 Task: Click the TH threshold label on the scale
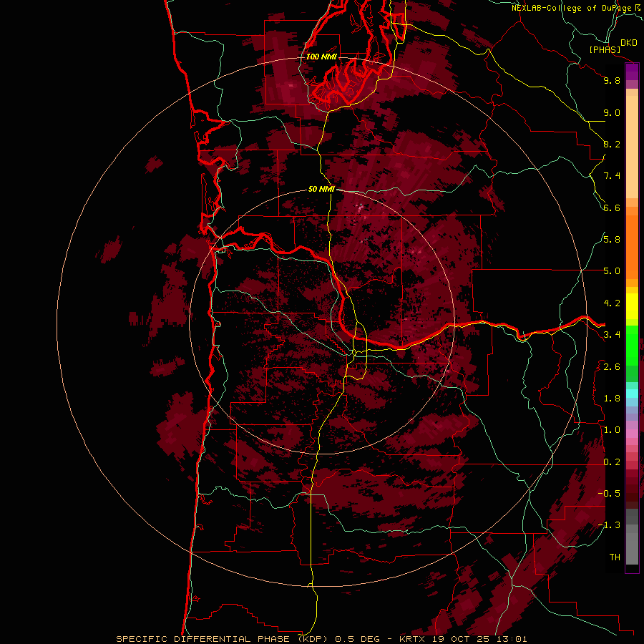pyautogui.click(x=615, y=557)
